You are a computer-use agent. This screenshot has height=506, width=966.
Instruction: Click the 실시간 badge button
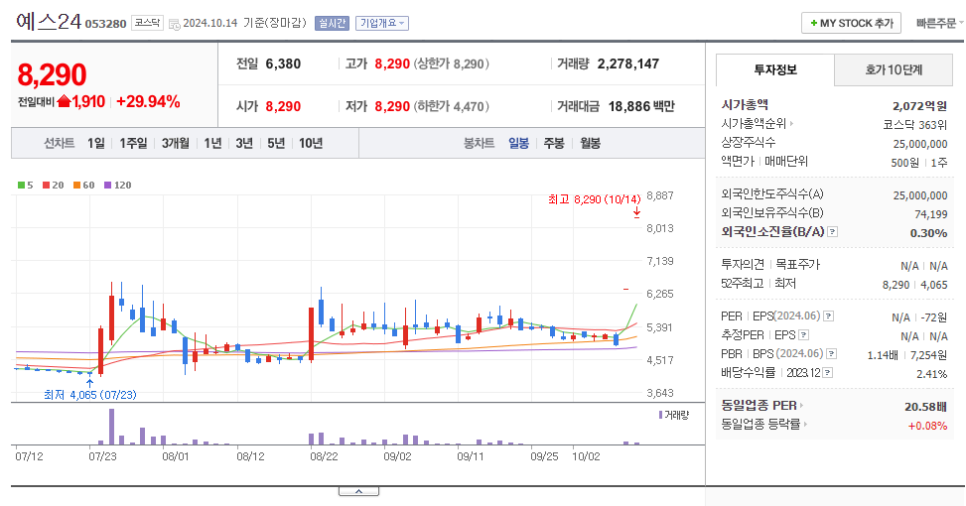coord(331,23)
